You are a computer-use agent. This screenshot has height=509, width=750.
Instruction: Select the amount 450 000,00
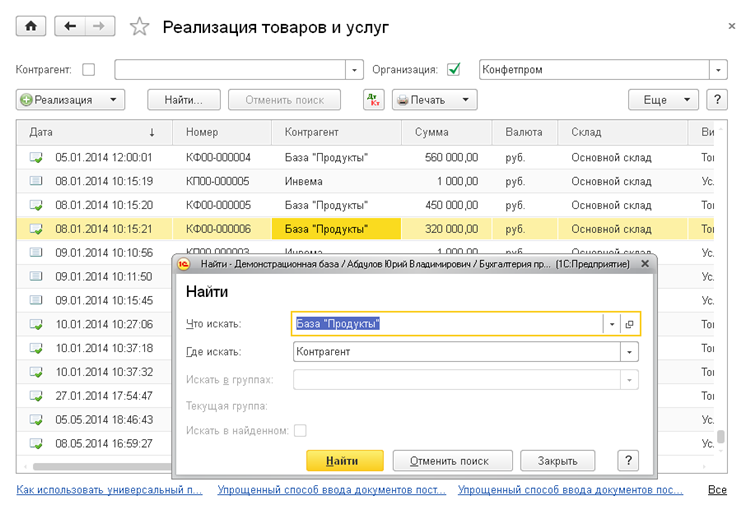point(452,205)
